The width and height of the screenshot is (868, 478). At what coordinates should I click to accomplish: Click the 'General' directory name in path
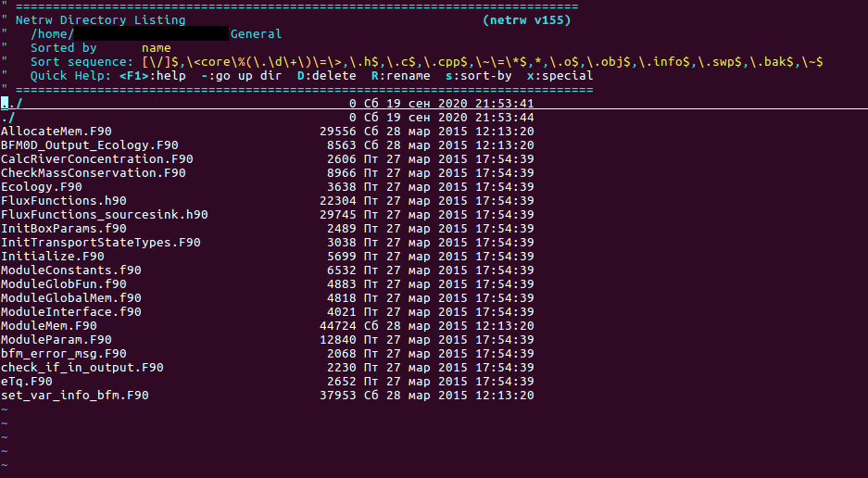(256, 33)
